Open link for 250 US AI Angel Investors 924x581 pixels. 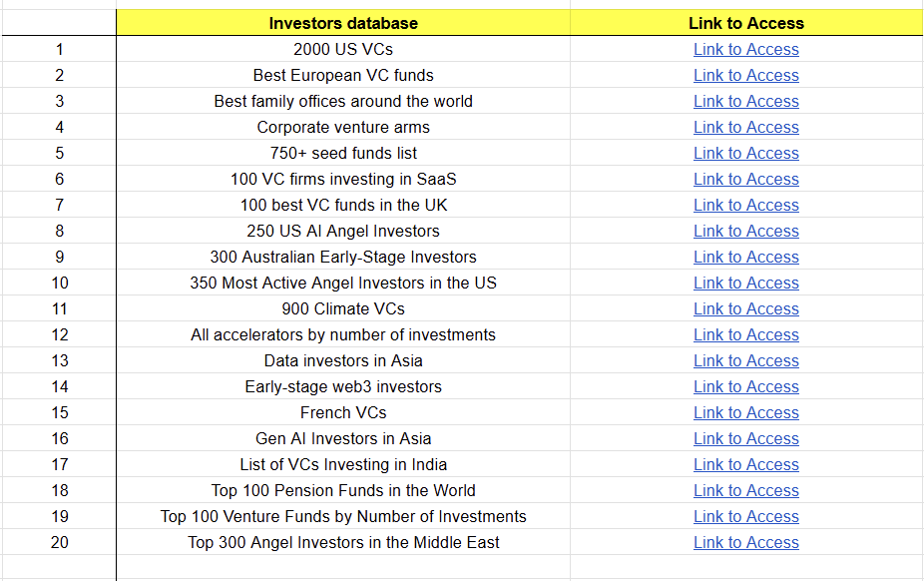pos(745,231)
